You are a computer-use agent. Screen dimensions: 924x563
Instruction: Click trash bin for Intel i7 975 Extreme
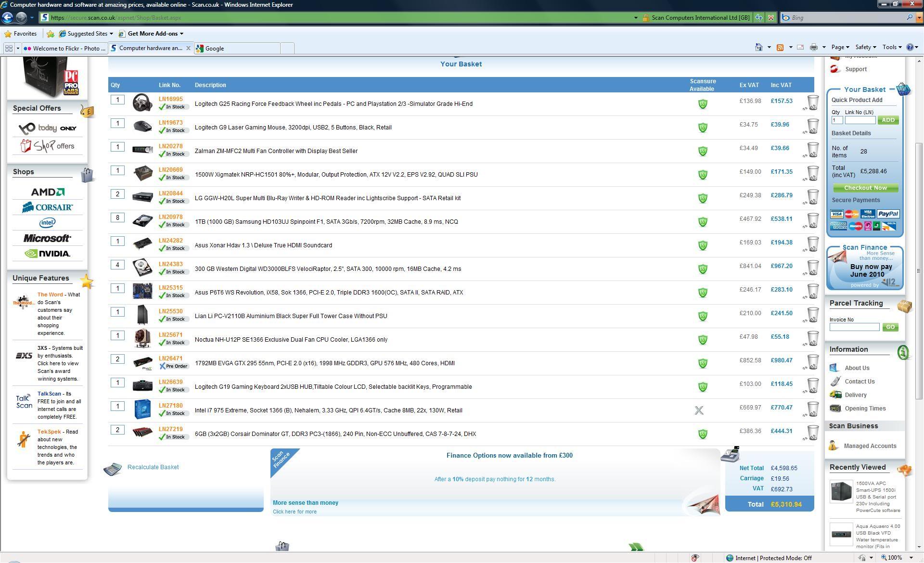[812, 409]
